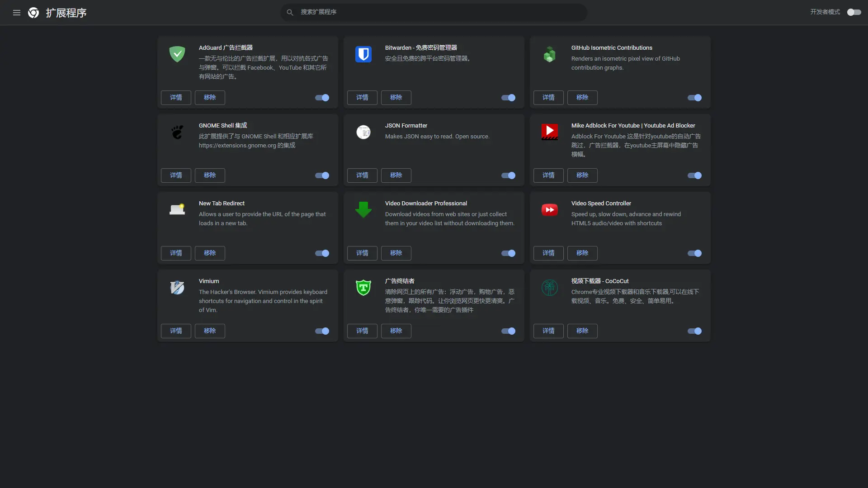Remove Video Downloader Professional extension
Viewport: 868px width, 488px height.
point(396,253)
